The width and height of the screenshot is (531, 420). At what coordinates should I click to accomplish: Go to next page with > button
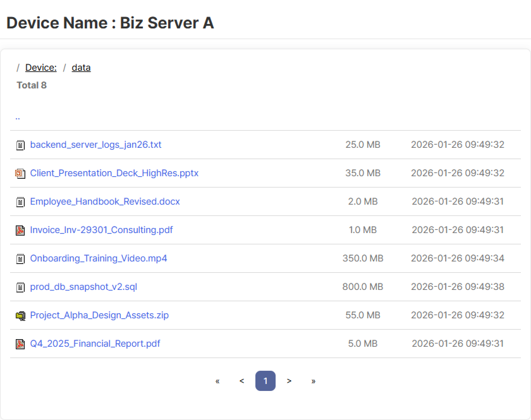click(x=289, y=381)
